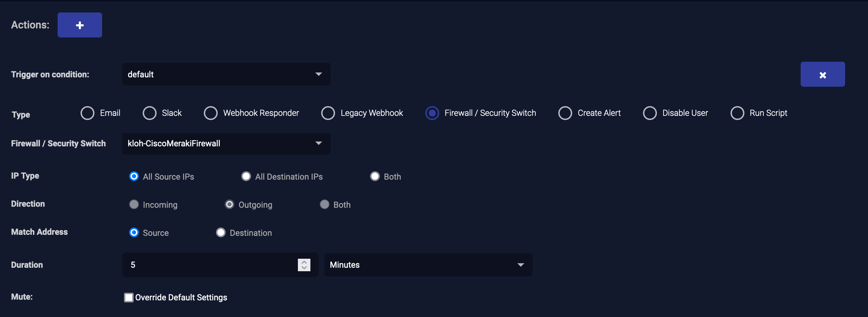Open the Minutes duration unit dropdown
The height and width of the screenshot is (317, 868).
[428, 265]
